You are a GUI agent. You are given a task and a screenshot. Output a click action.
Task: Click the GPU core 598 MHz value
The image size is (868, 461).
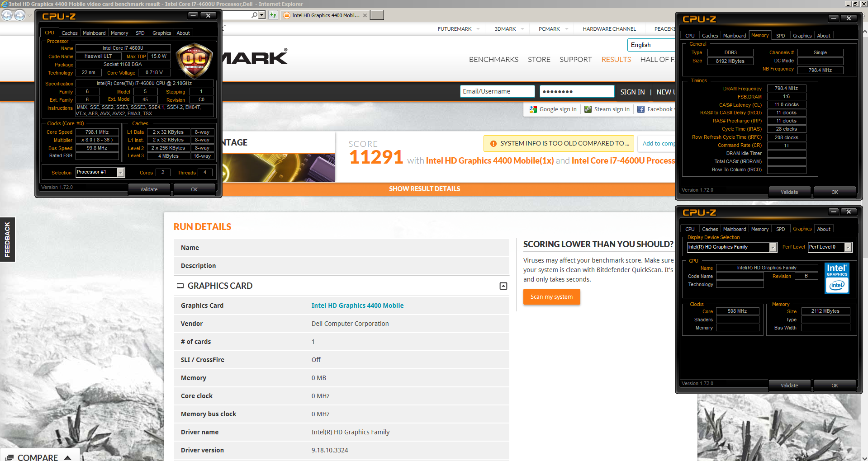click(737, 311)
